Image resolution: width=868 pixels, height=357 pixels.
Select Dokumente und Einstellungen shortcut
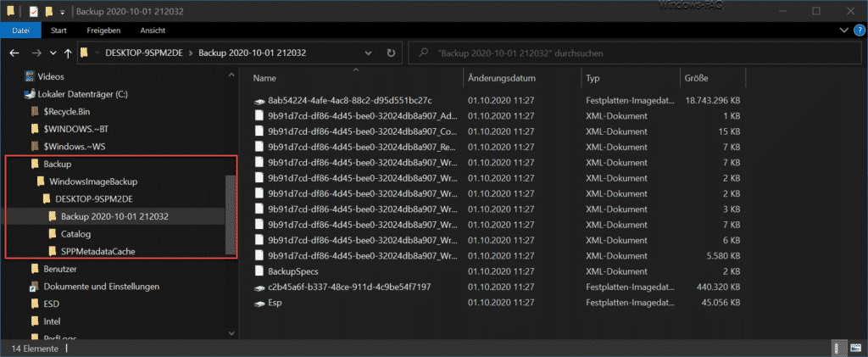click(102, 286)
